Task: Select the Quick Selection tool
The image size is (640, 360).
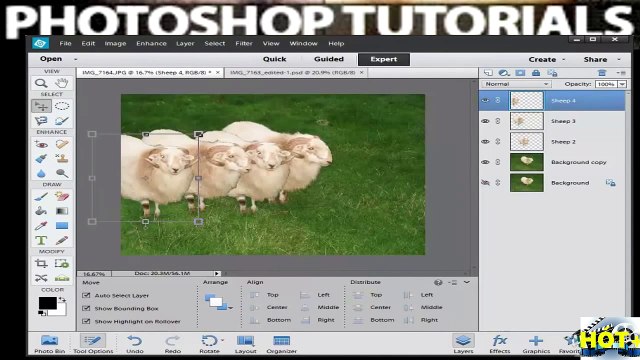Action: [x=62, y=121]
